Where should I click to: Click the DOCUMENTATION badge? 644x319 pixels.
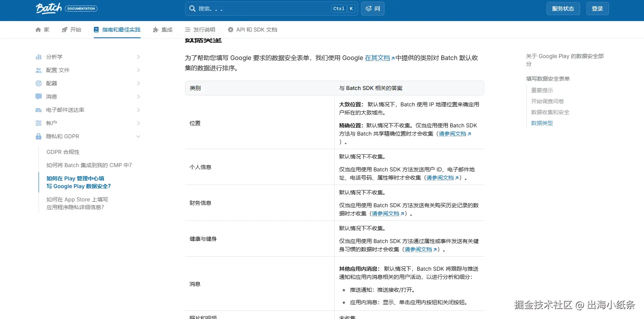(x=81, y=9)
